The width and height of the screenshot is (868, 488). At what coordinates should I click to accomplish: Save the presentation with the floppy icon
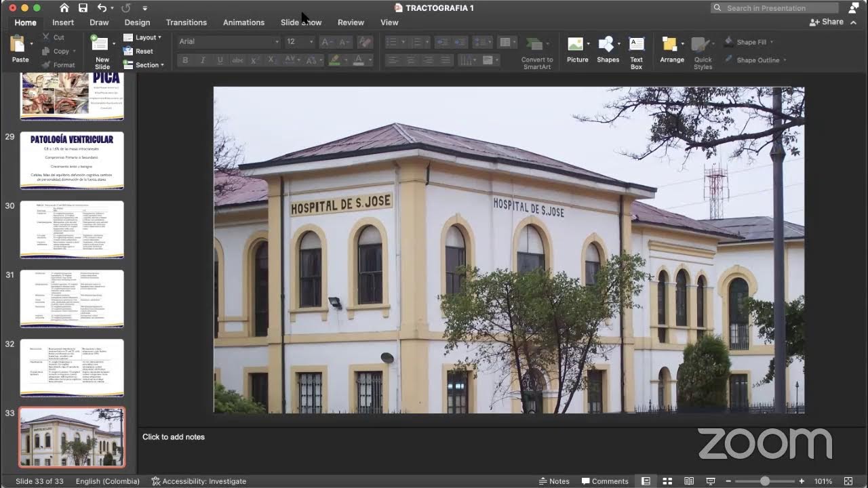83,8
